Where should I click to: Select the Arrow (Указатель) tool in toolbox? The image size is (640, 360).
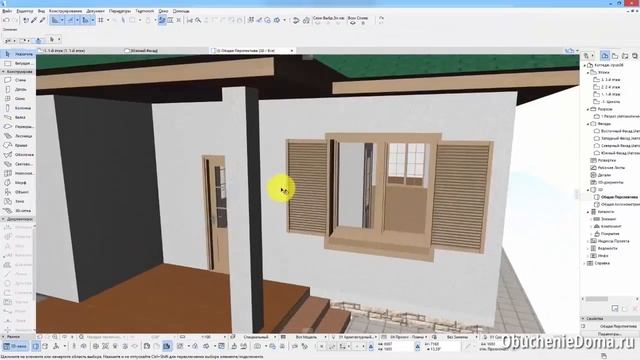[18, 54]
